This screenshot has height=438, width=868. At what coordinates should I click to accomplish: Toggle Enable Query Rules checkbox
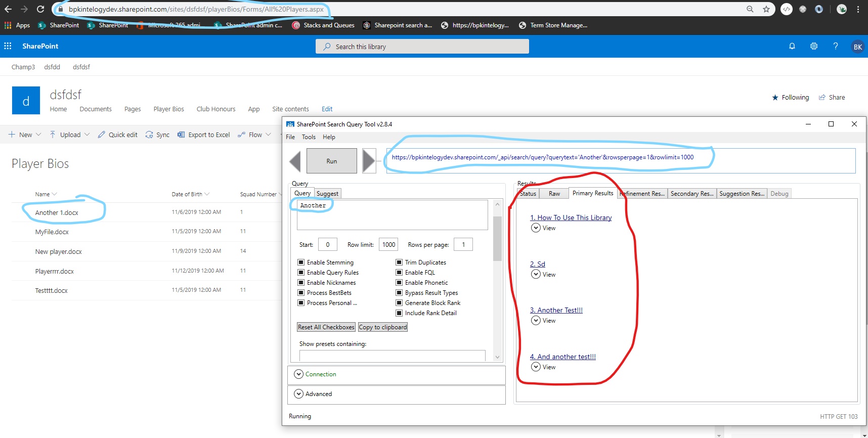pos(301,273)
